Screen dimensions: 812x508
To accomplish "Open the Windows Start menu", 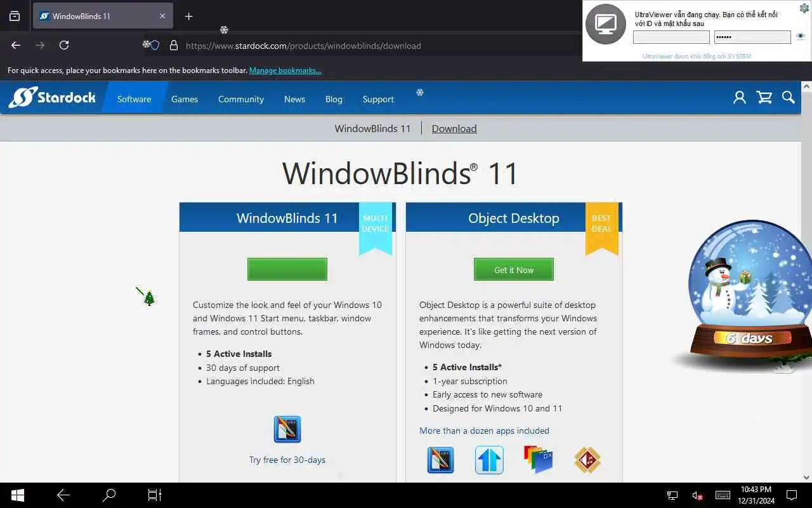I will (x=18, y=495).
